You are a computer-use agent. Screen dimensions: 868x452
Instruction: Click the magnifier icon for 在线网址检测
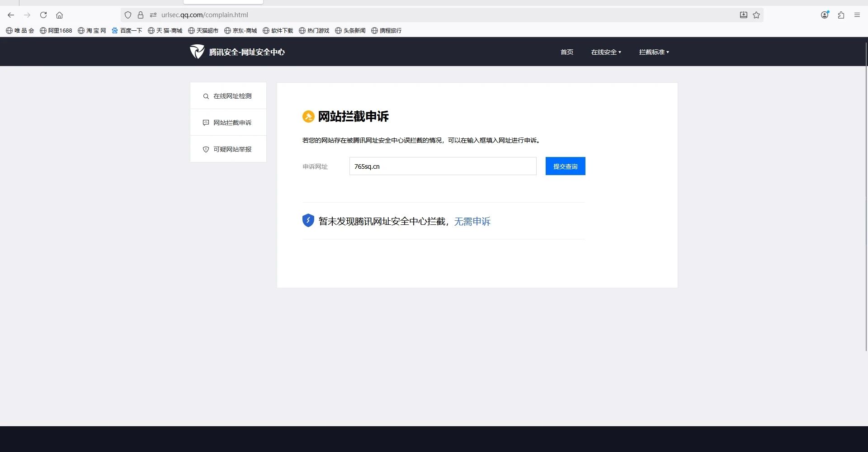(x=206, y=96)
